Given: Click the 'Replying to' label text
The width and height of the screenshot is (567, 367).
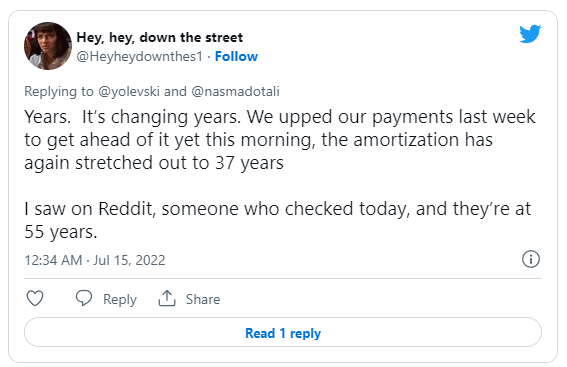Looking at the screenshot, I should [x=59, y=91].
